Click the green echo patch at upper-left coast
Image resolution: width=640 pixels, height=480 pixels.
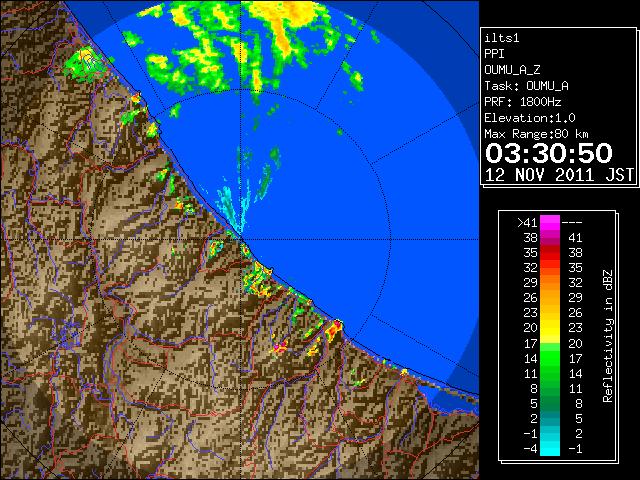pos(85,62)
